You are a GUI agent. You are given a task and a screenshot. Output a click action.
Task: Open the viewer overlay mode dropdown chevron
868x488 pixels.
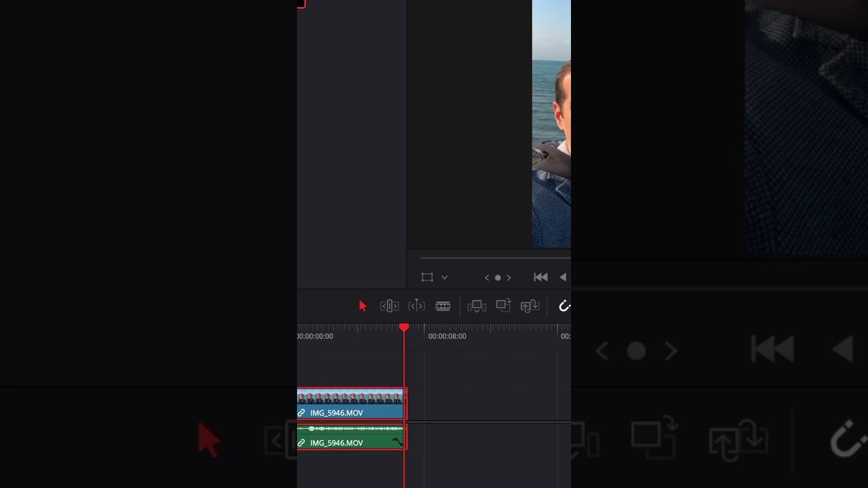click(x=444, y=277)
